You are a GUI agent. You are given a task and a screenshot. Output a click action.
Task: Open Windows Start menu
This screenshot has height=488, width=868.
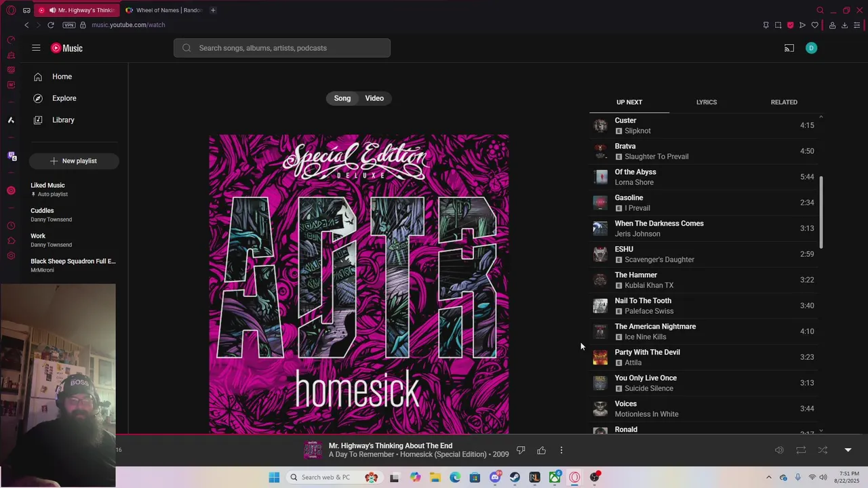[274, 477]
